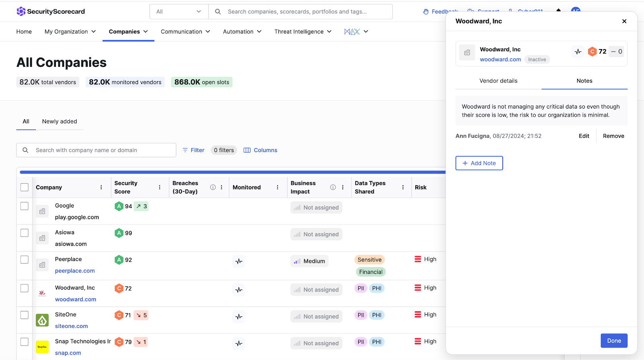Expand the My Organization menu
The height and width of the screenshot is (360, 644).
[70, 31]
